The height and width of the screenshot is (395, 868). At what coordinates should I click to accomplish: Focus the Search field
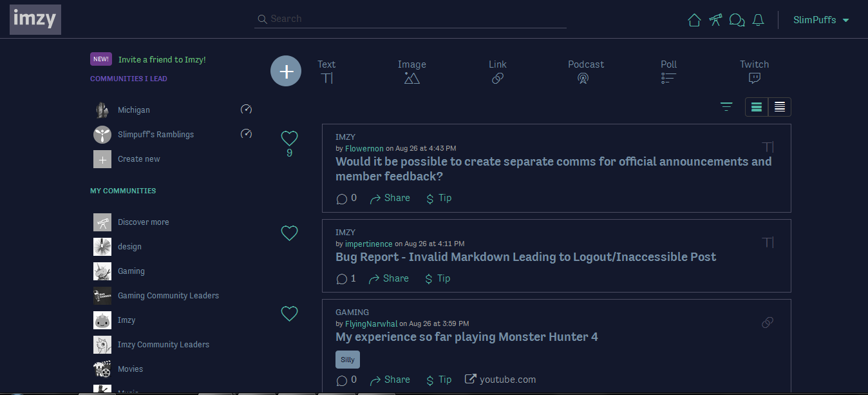[x=410, y=19]
